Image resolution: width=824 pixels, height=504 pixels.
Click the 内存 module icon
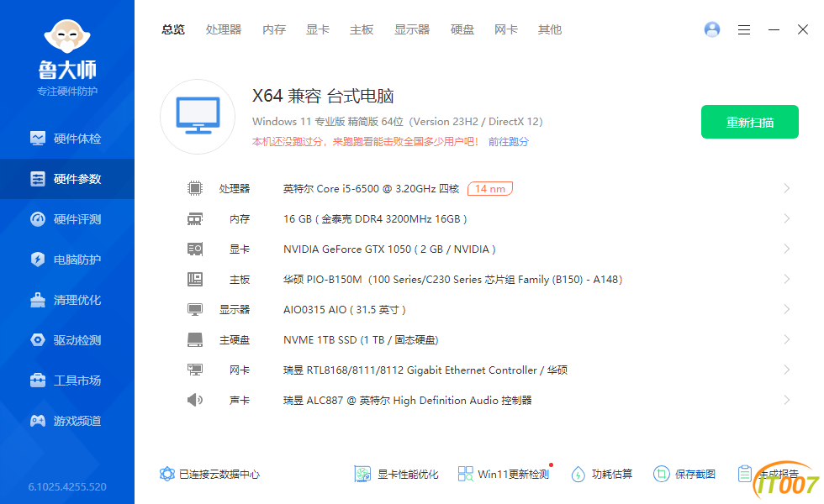tap(195, 219)
